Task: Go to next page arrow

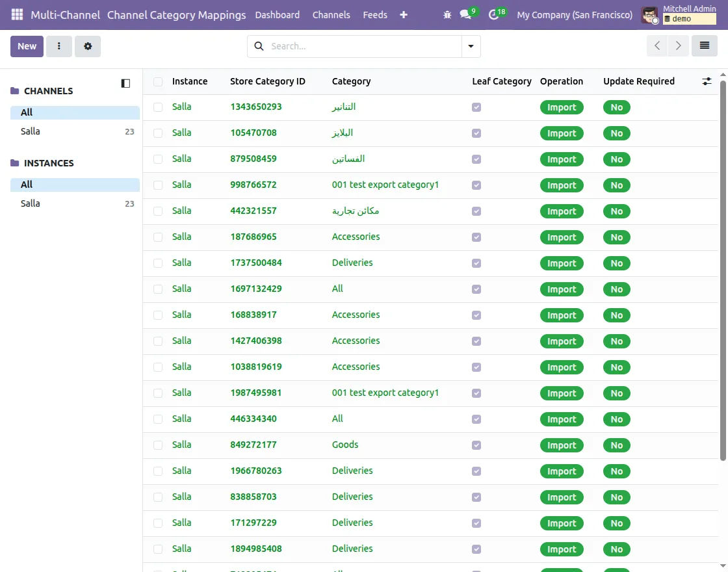Action: pyautogui.click(x=678, y=45)
